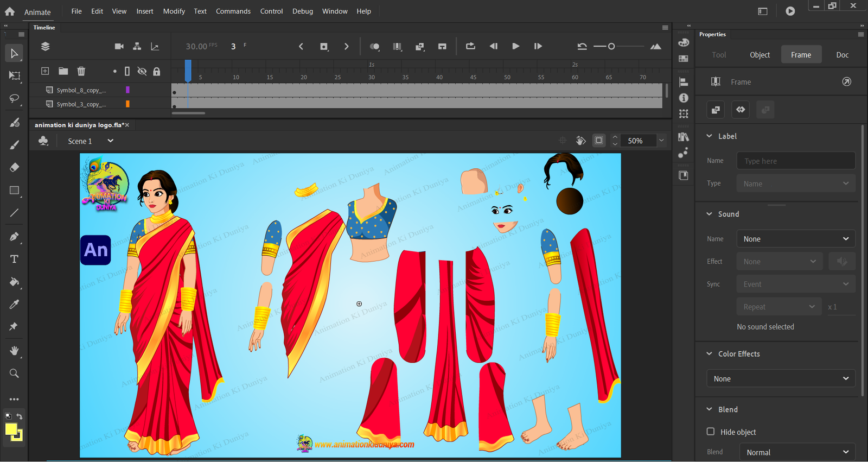868x462 pixels.
Task: Click the label Name input field
Action: (x=795, y=161)
